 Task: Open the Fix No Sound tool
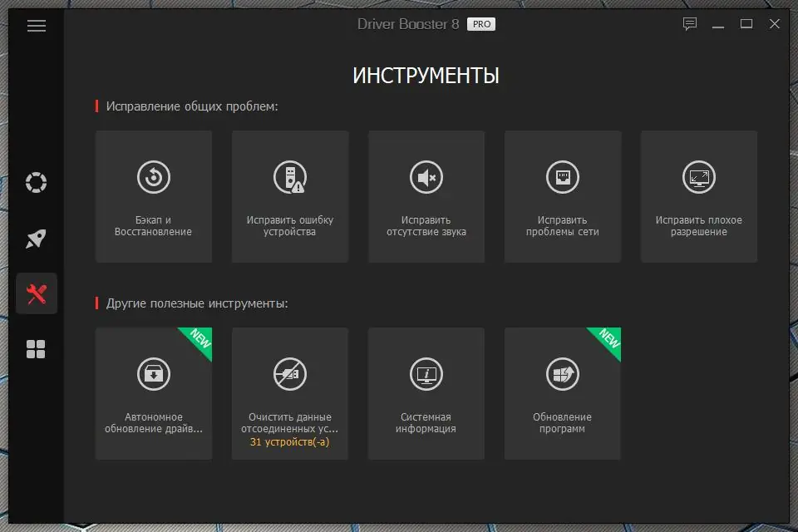426,196
